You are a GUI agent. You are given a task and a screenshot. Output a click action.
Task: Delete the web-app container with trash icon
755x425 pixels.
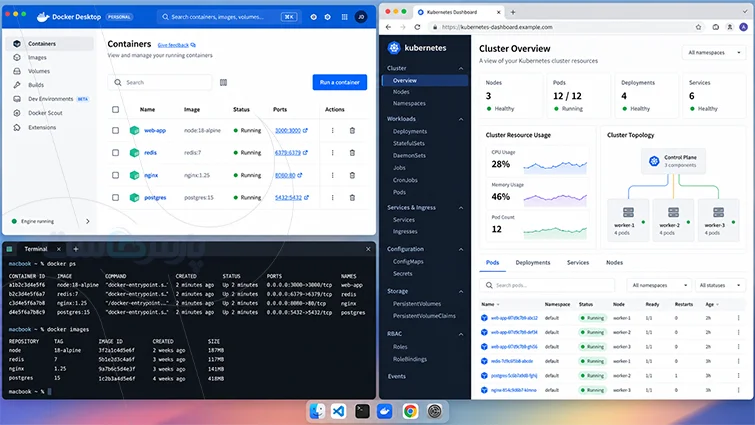pyautogui.click(x=352, y=130)
